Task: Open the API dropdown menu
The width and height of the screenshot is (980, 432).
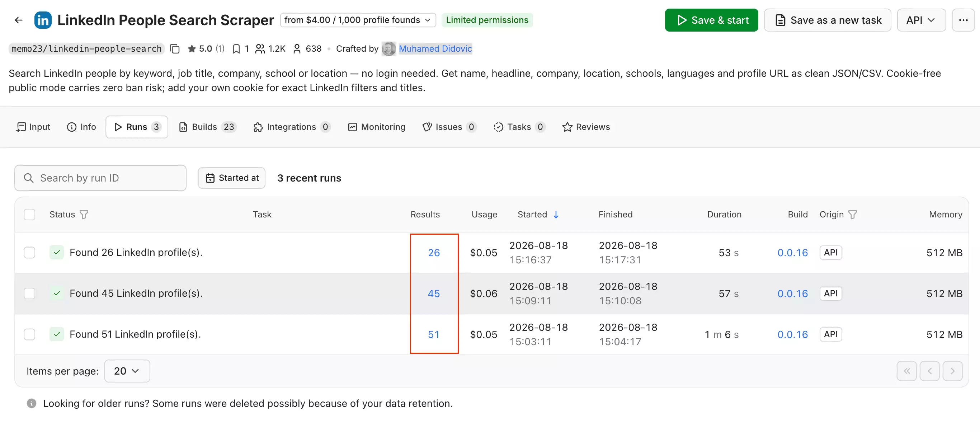Action: (x=921, y=20)
